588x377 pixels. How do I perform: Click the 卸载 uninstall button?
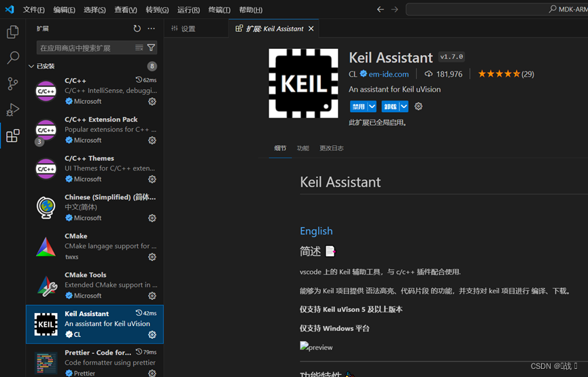pyautogui.click(x=390, y=107)
